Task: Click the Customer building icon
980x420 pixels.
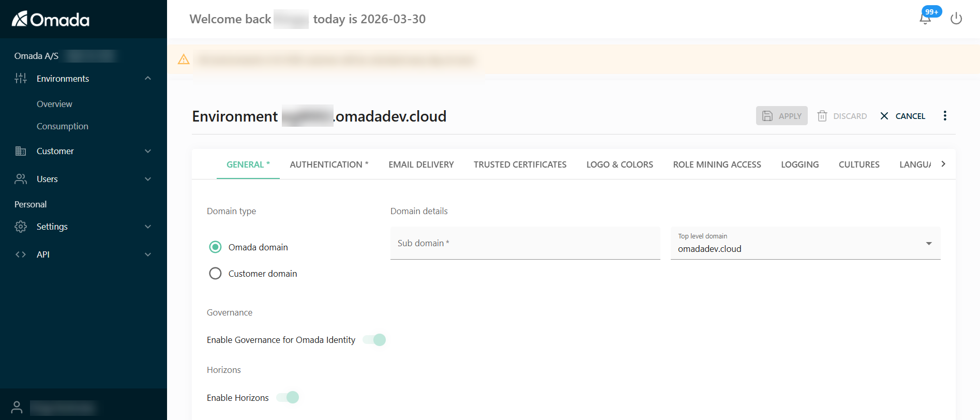Action: pos(21,151)
